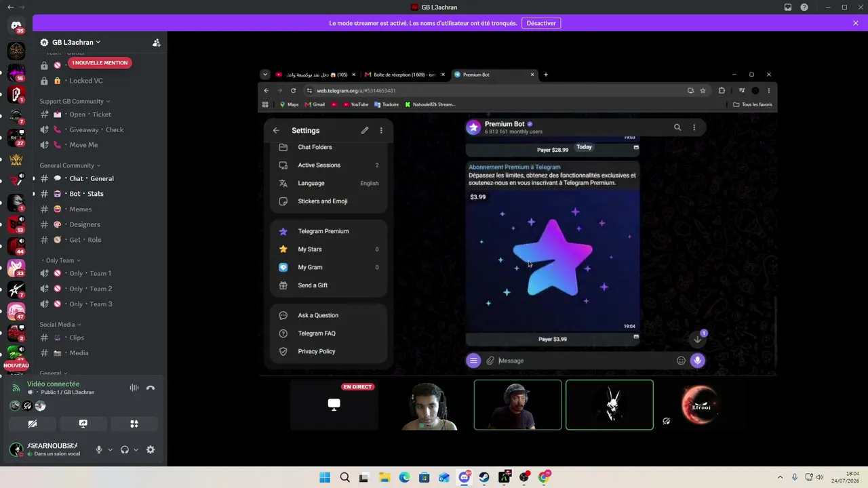The width and height of the screenshot is (868, 488).
Task: Mute microphone in user panel
Action: (x=99, y=449)
